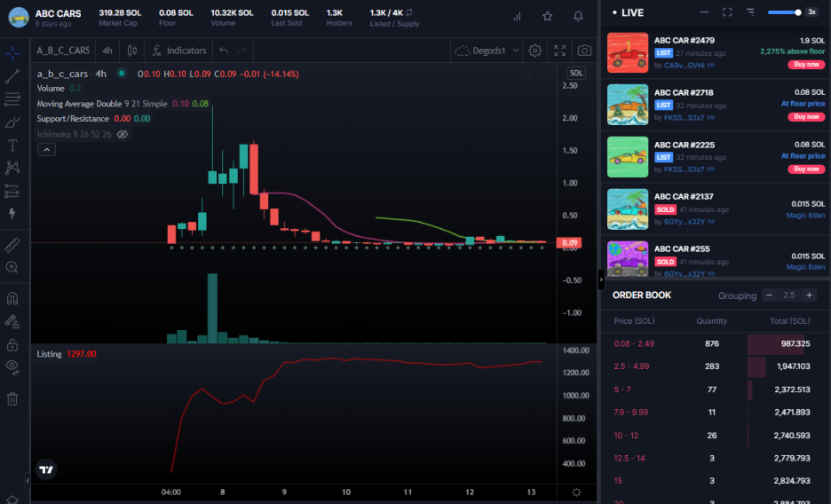The image size is (831, 504).
Task: Collapse the right side panel handle
Action: tap(601, 279)
